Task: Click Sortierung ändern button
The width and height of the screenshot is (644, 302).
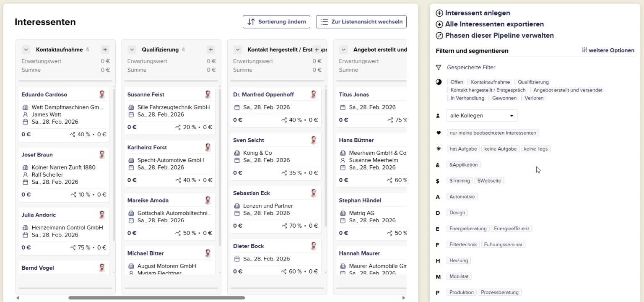Action: (276, 22)
